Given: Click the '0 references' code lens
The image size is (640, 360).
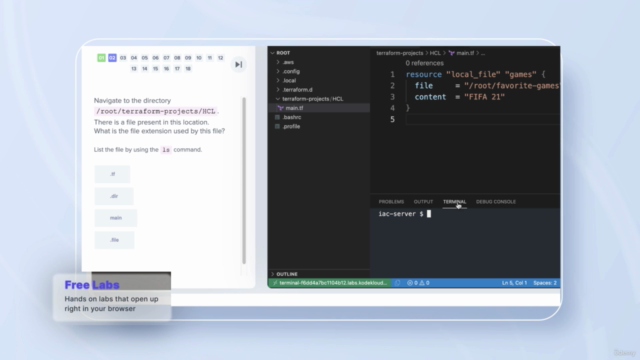Looking at the screenshot, I should pyautogui.click(x=424, y=63).
